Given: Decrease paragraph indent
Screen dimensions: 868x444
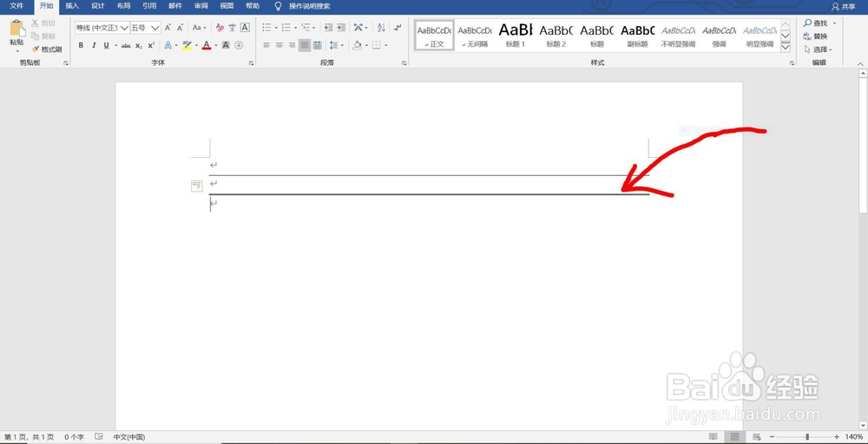Looking at the screenshot, I should coord(328,28).
